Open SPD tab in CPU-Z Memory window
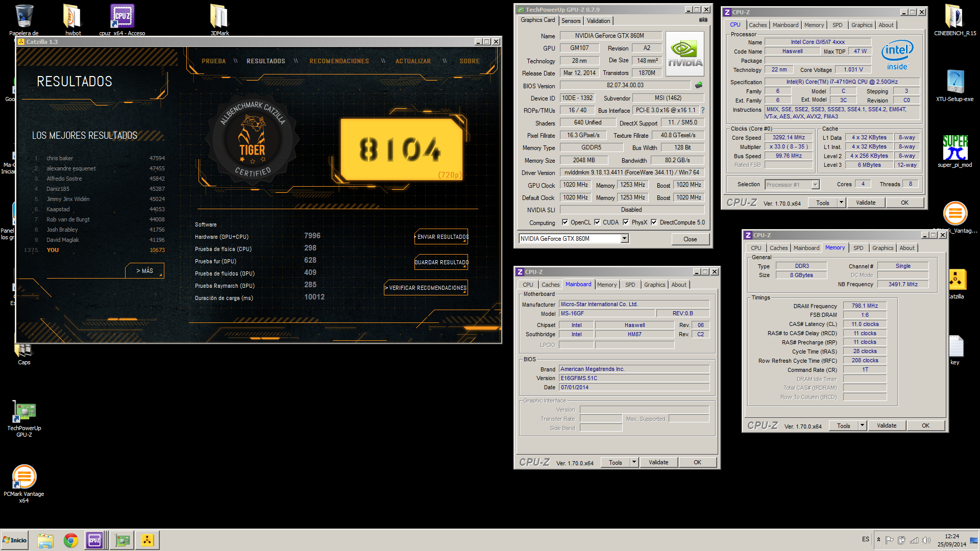 click(858, 248)
